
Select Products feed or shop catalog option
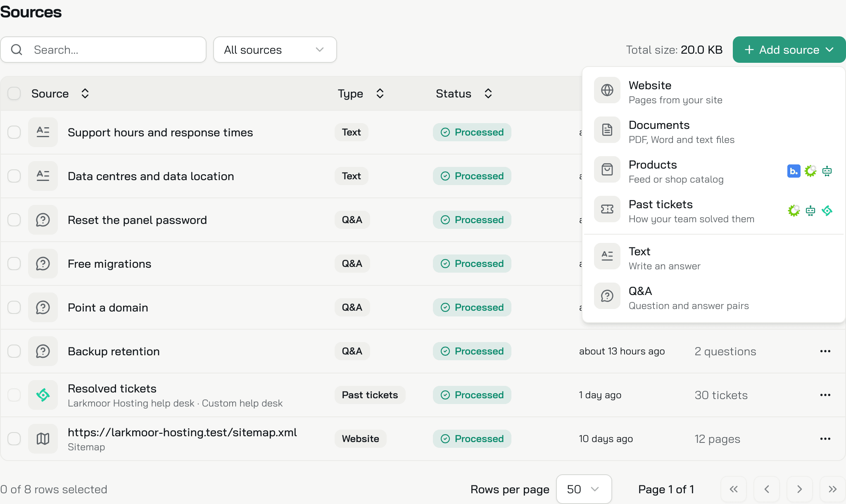713,171
